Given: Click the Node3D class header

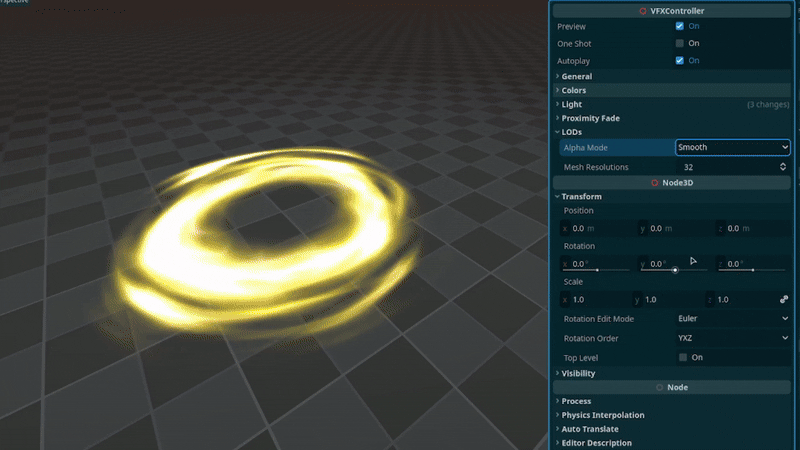Looking at the screenshot, I should 672,183.
